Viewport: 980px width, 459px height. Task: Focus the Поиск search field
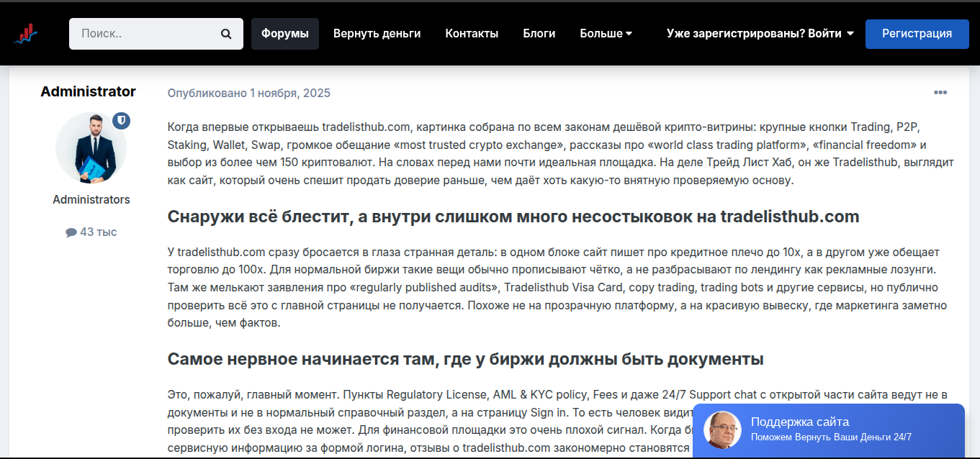click(156, 34)
